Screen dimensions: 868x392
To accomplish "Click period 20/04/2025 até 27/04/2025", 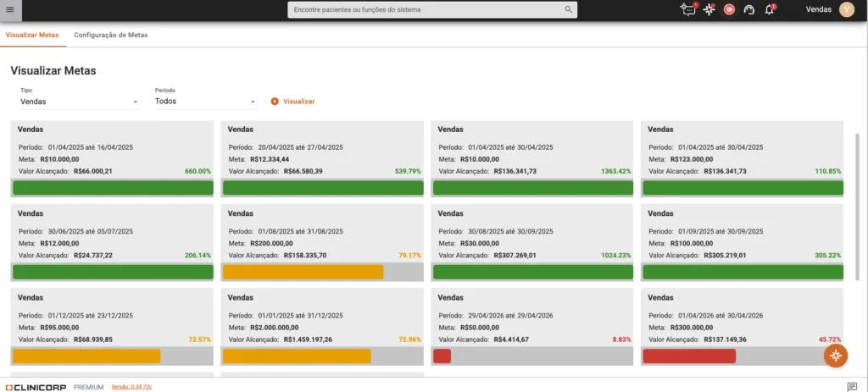I will 301,147.
